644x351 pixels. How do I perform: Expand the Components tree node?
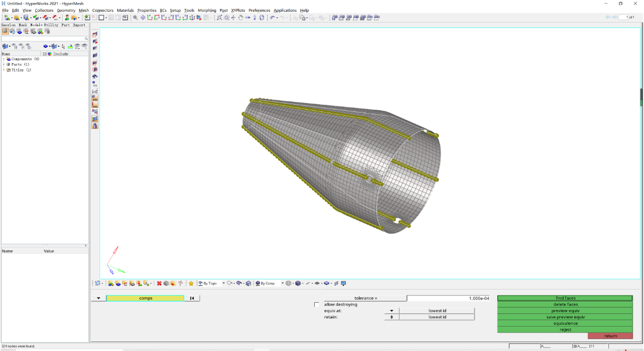point(4,59)
